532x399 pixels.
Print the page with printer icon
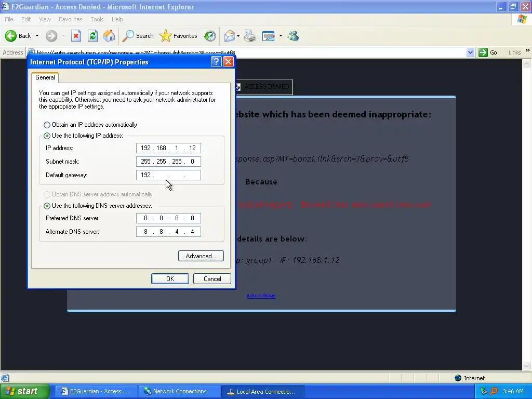click(250, 36)
